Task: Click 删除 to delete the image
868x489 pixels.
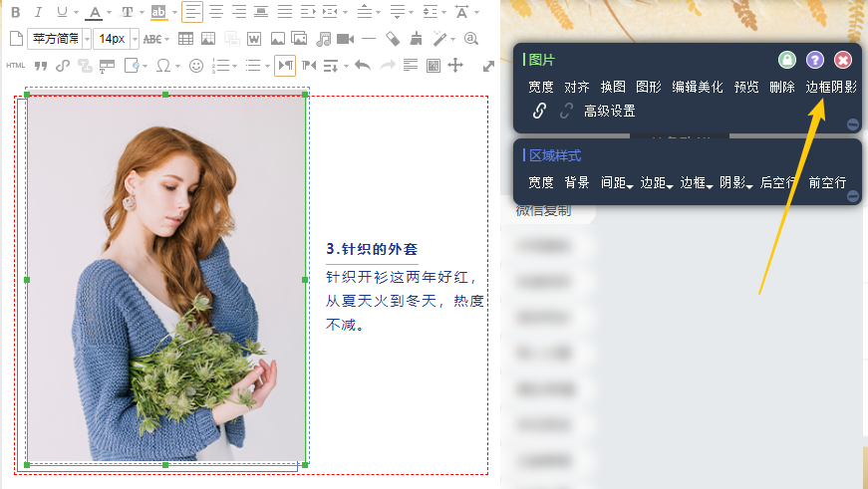Action: (781, 87)
